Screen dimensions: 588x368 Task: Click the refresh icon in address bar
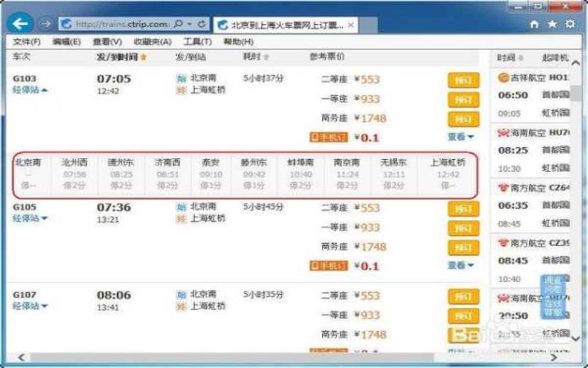202,24
